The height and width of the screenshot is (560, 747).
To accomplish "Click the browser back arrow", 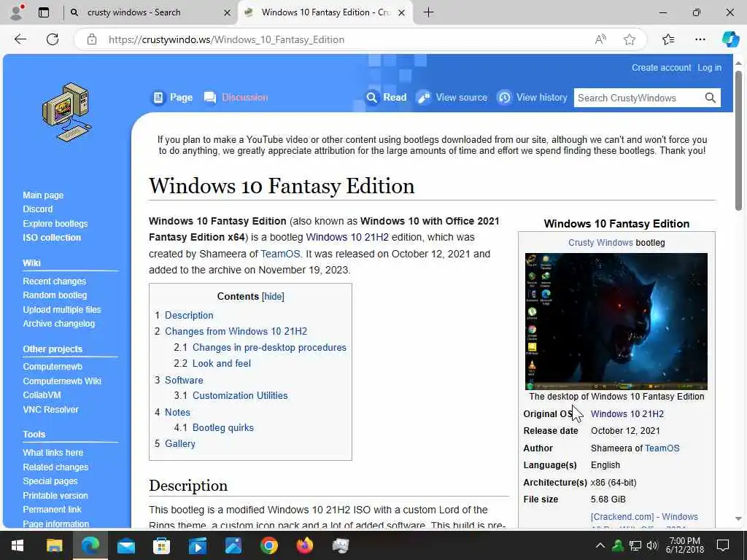I will (x=20, y=39).
